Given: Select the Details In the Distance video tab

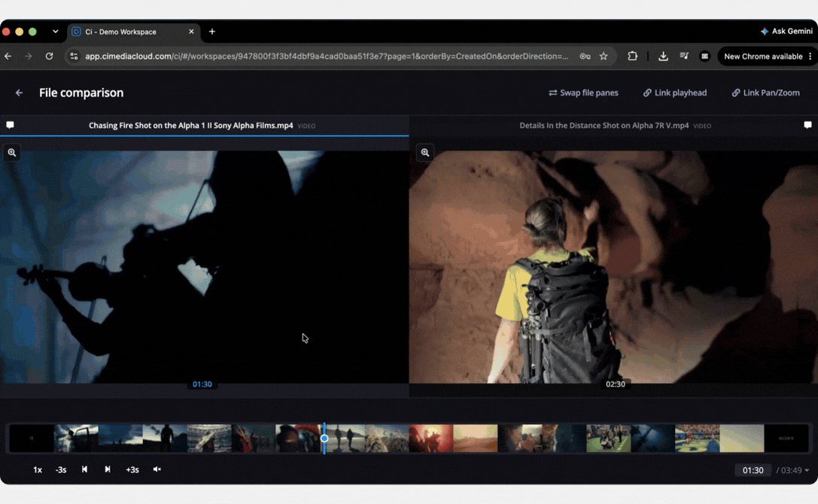Looking at the screenshot, I should point(613,126).
